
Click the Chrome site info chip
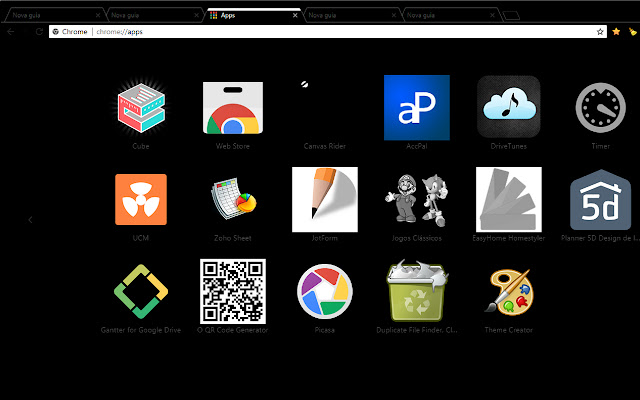click(x=70, y=31)
